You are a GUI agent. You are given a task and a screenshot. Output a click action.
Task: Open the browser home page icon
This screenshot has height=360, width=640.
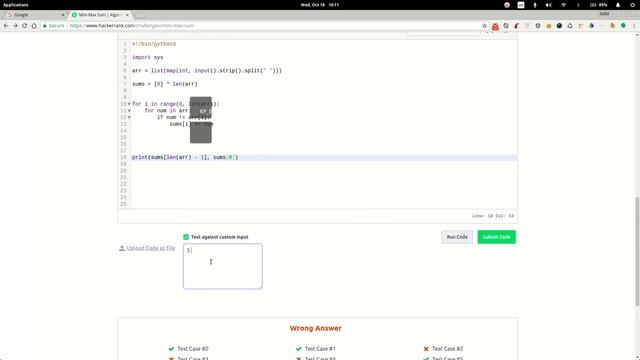click(x=34, y=26)
